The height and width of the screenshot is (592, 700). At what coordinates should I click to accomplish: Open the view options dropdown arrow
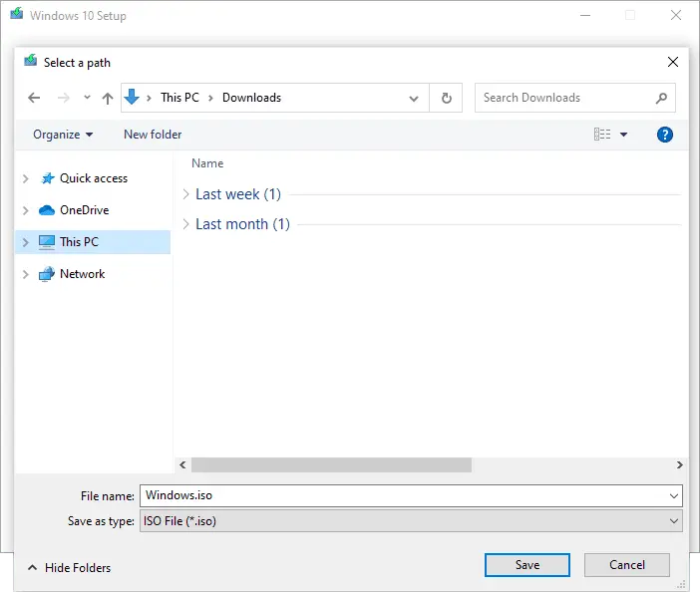pyautogui.click(x=623, y=135)
